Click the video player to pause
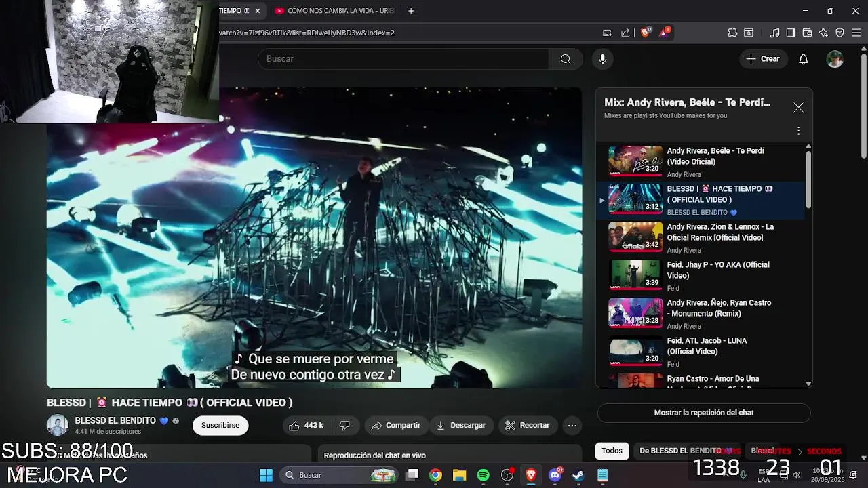Screen dimensions: 868x488 [x=314, y=237]
